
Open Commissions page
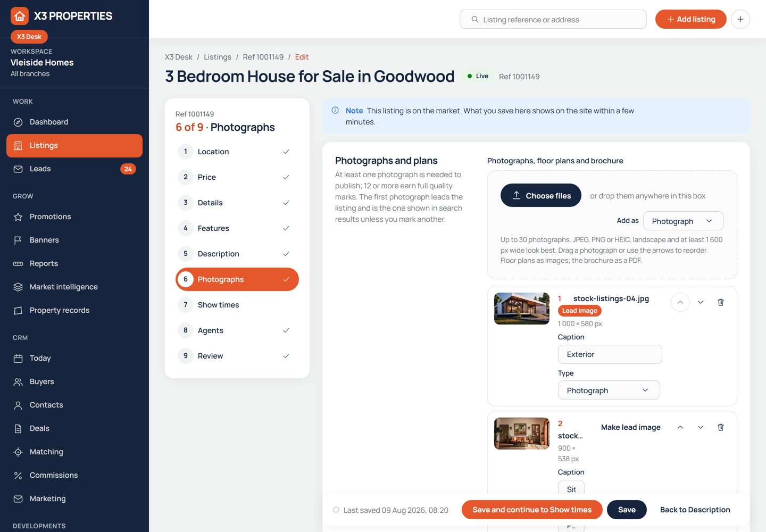(x=74, y=475)
